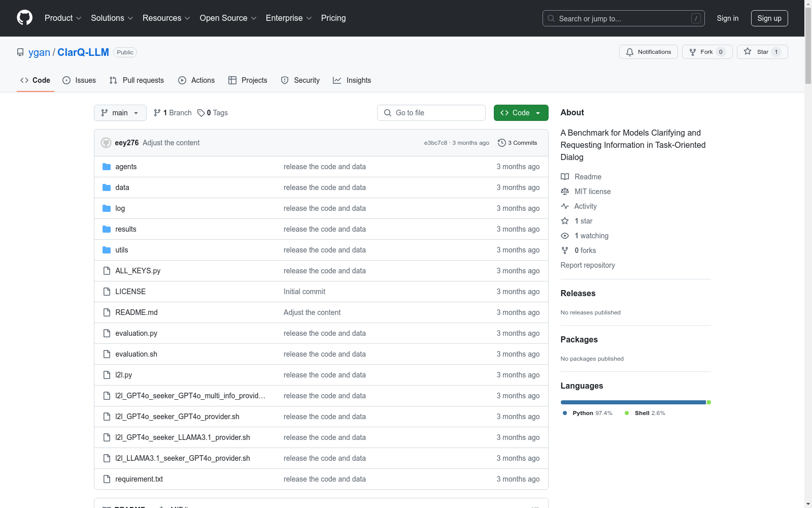Click the utils folder icon
This screenshot has height=508, width=812.
coord(107,250)
